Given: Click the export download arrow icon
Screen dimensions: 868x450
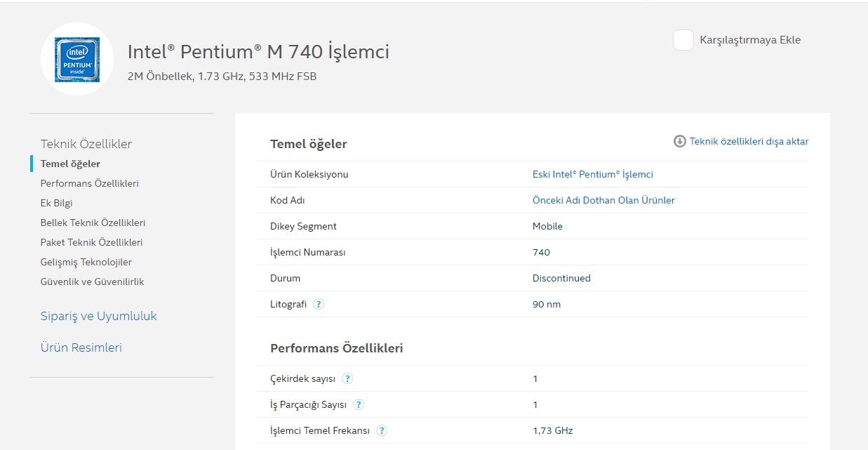Looking at the screenshot, I should pyautogui.click(x=679, y=141).
